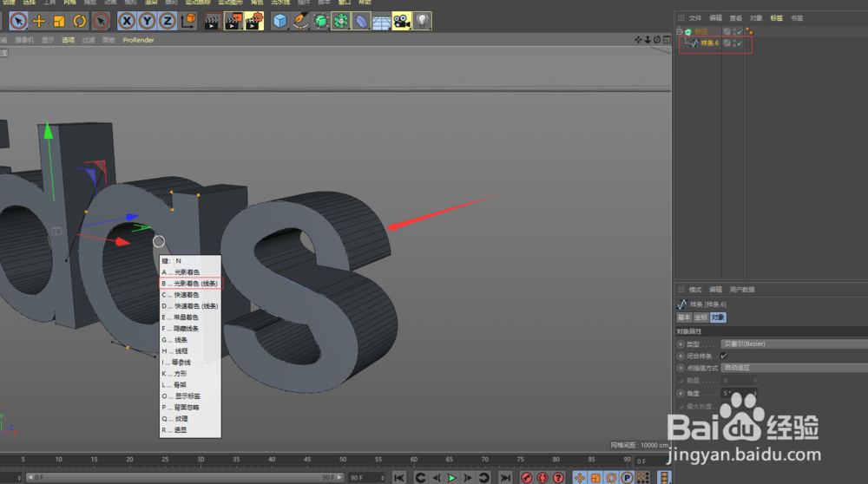The width and height of the screenshot is (868, 484).
Task: Toggle Z axis lock
Action: [168, 21]
